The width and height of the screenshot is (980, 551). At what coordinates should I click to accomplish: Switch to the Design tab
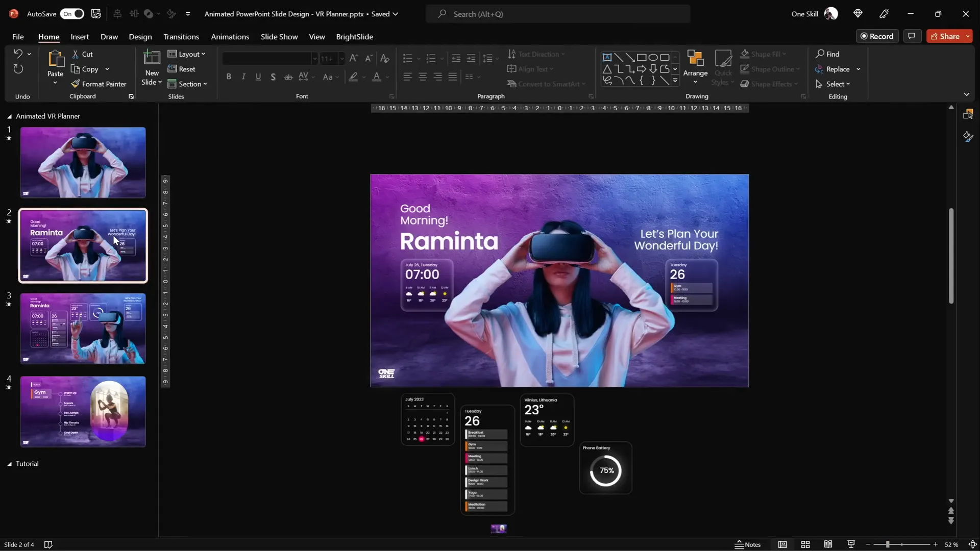(140, 37)
